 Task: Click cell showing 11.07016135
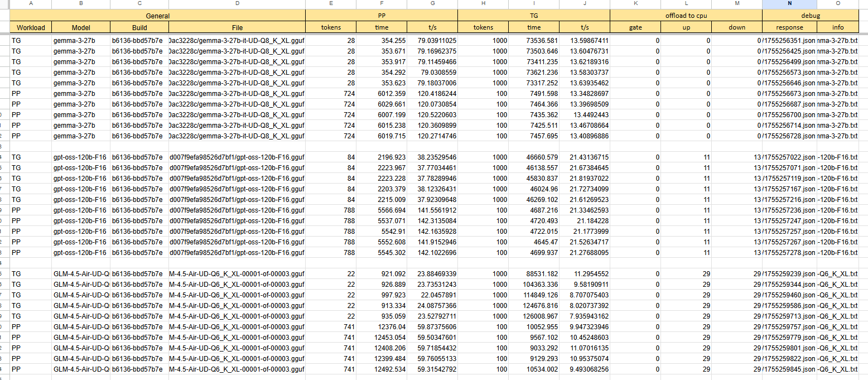tap(585, 348)
